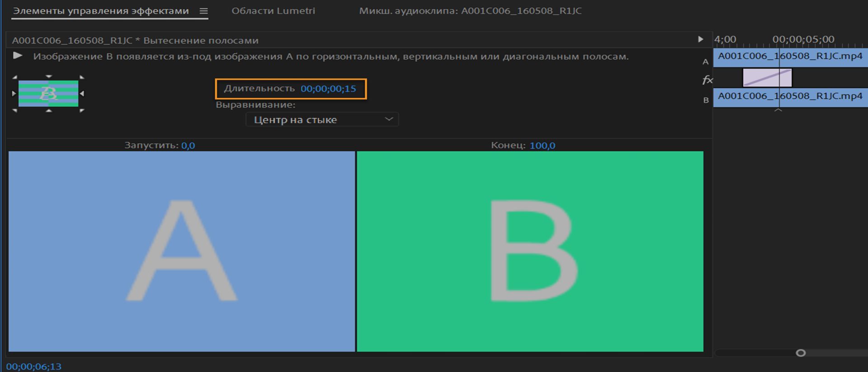868x372 pixels.
Task: Select the east edge selector beside the thumbnail
Action: (x=82, y=93)
